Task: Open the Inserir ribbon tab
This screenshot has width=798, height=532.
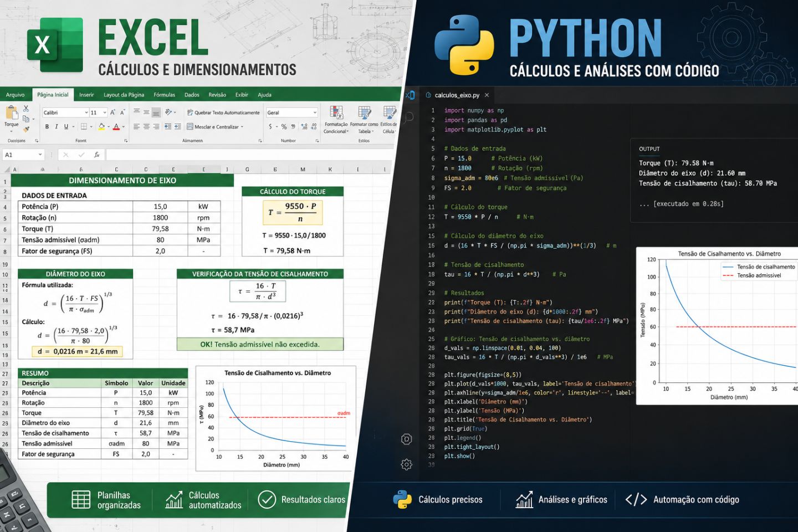Action: click(x=86, y=95)
